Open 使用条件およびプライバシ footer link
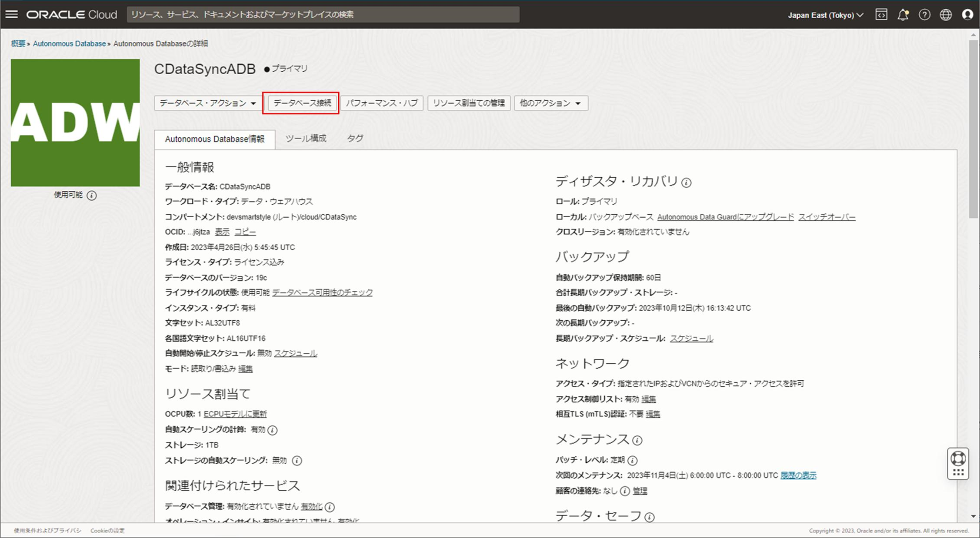980x538 pixels. click(x=47, y=531)
